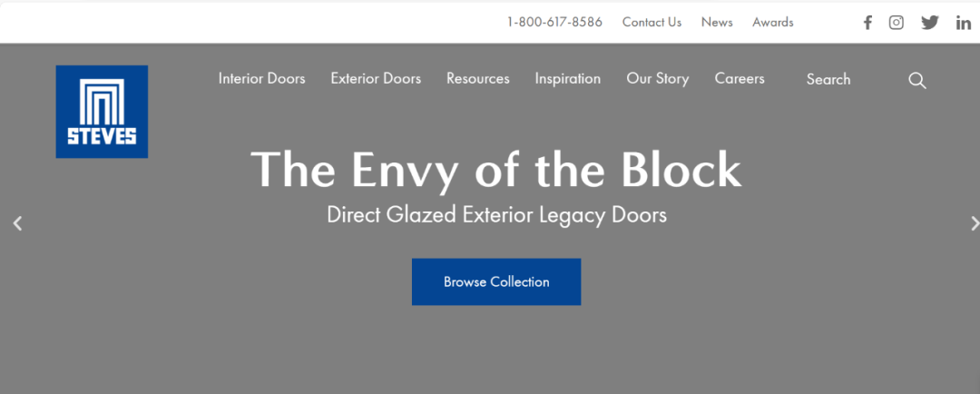Advance carousel with the right arrow
The height and width of the screenshot is (394, 980).
974,223
